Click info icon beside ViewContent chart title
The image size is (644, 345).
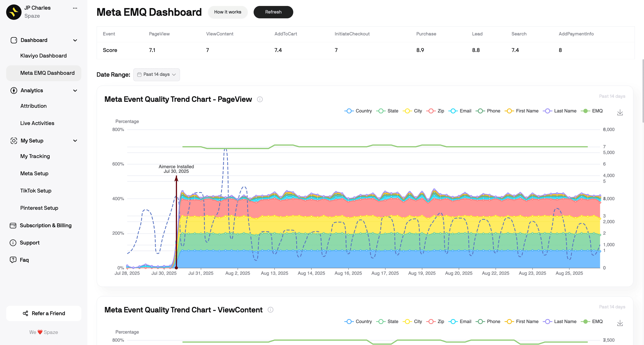[270, 310]
